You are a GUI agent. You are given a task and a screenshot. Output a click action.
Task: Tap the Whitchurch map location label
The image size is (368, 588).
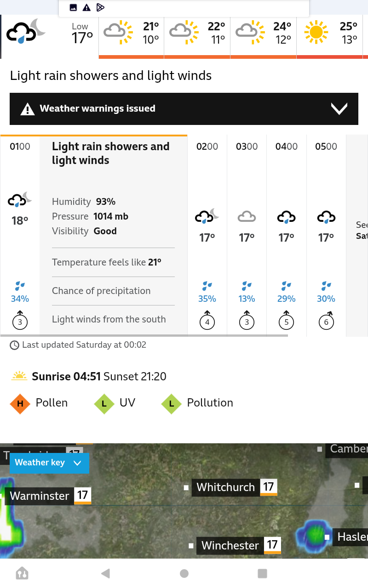coord(225,487)
